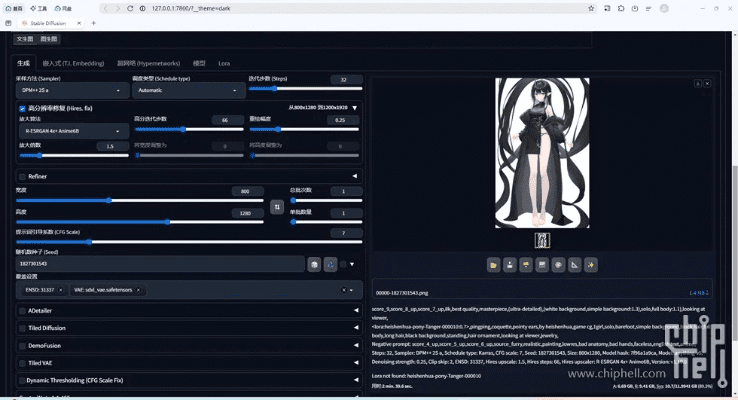Click the last sparkle icon below the image
This screenshot has height=400, width=738.
point(591,265)
